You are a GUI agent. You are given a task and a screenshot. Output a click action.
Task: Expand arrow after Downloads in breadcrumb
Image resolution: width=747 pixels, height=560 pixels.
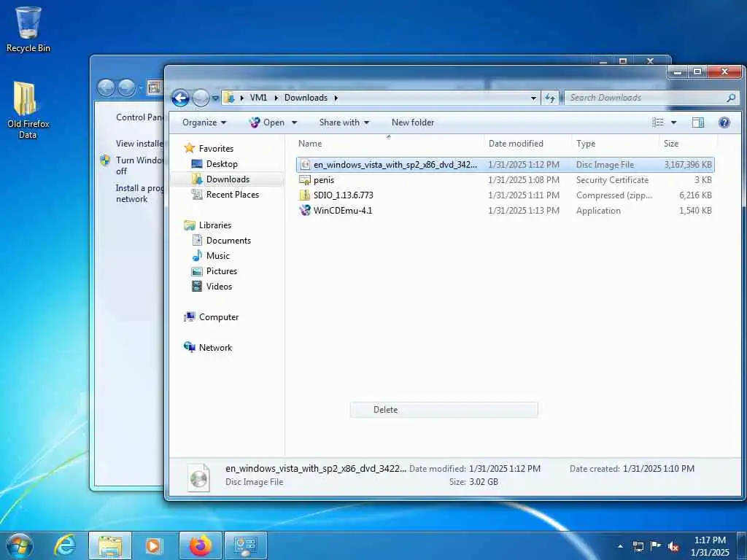pyautogui.click(x=336, y=98)
